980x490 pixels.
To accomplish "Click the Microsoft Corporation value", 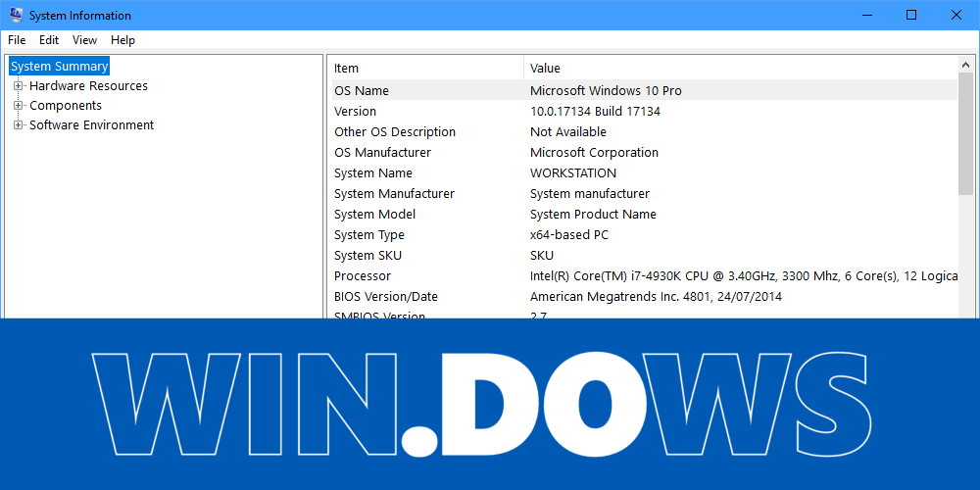I will click(594, 153).
